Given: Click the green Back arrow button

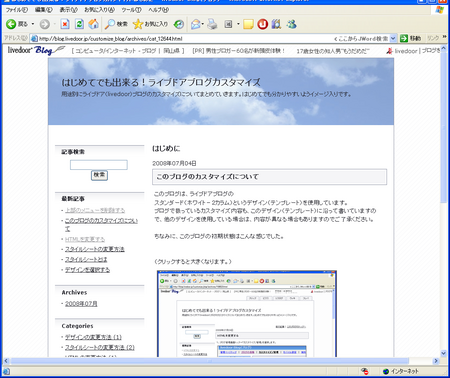Looking at the screenshot, I should tap(11, 24).
